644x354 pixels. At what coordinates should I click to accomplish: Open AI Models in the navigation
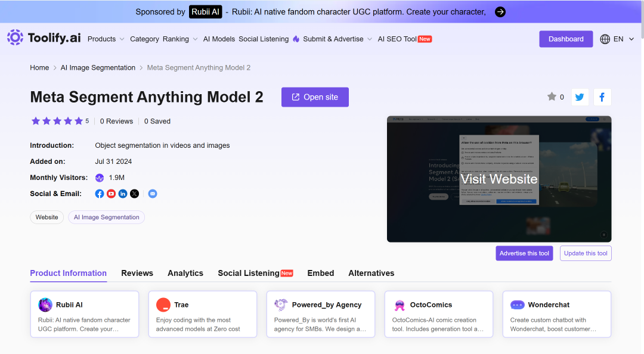pos(219,39)
